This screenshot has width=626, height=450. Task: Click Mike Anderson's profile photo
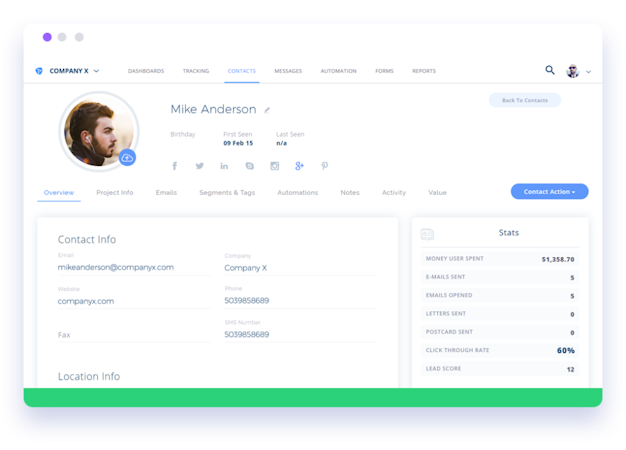[99, 132]
